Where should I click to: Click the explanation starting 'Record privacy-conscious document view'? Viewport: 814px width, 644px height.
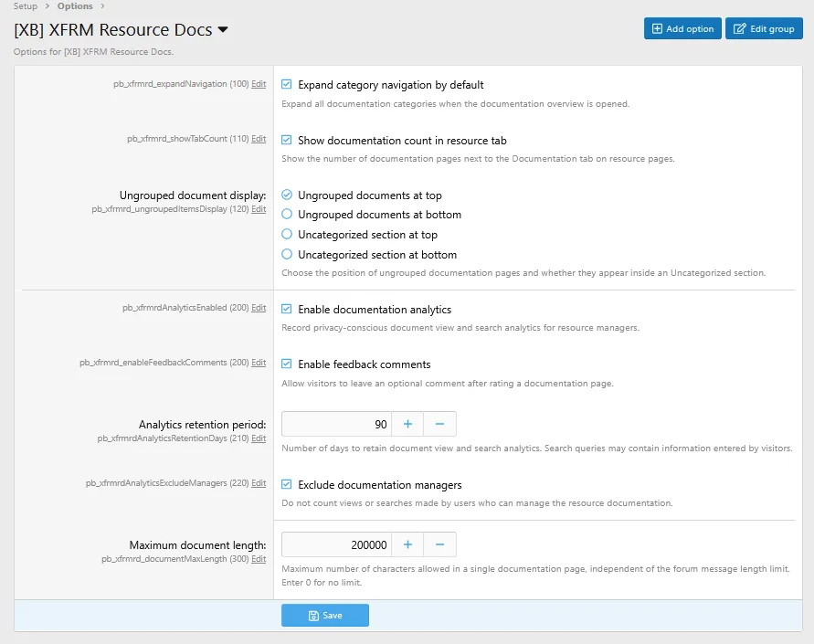[460, 328]
